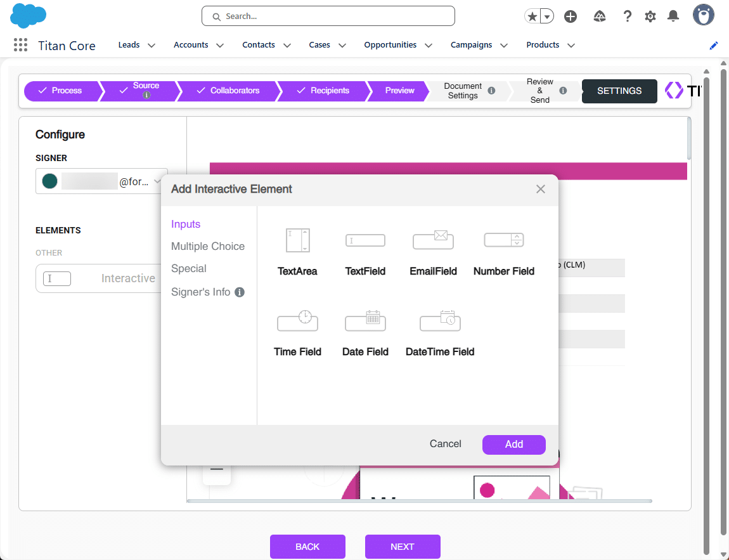Open the Signer dropdown selector
Viewport: 729px width, 560px height.
coord(158,181)
